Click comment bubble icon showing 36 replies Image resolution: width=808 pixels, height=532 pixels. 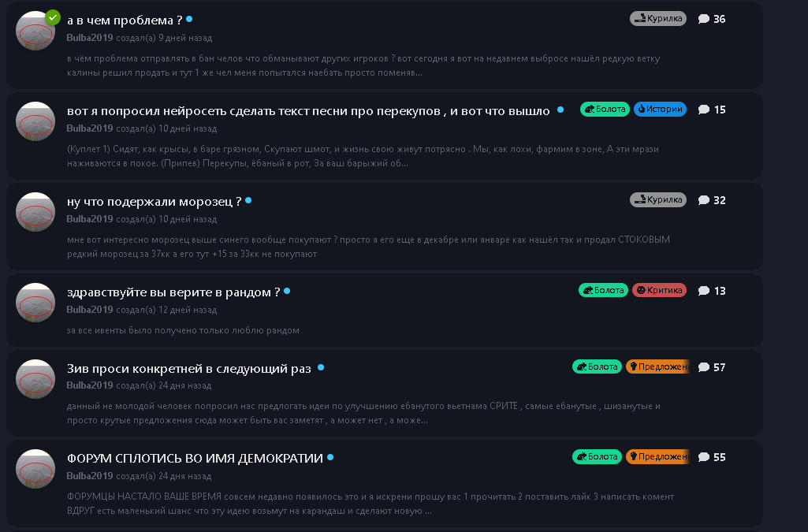click(x=703, y=19)
